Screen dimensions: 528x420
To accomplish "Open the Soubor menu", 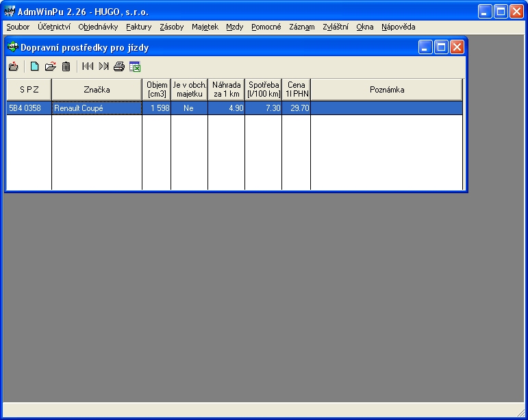I will [x=18, y=27].
